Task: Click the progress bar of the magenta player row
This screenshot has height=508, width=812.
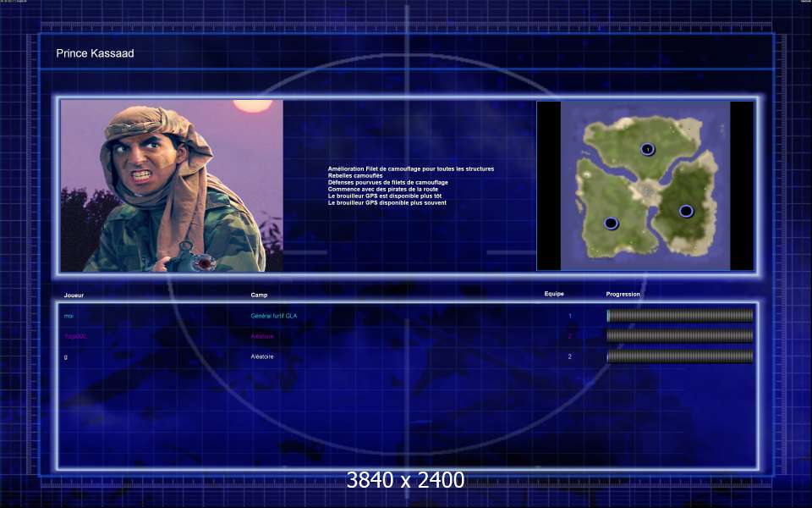Action: point(680,336)
